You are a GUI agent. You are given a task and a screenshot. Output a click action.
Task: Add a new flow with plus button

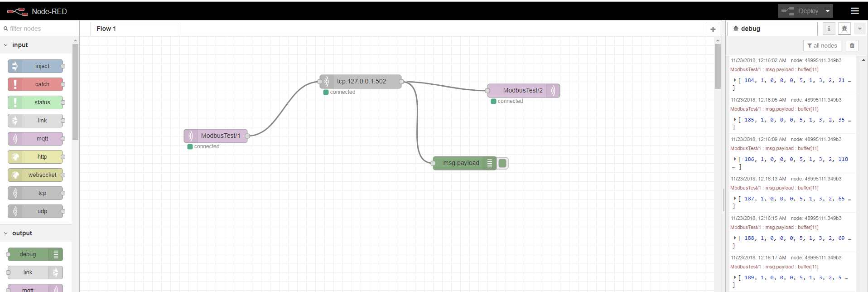[713, 29]
